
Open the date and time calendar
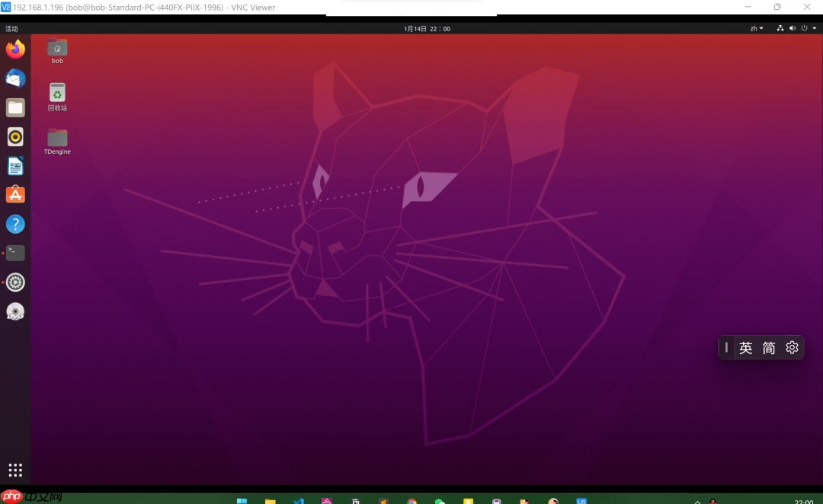click(x=426, y=28)
